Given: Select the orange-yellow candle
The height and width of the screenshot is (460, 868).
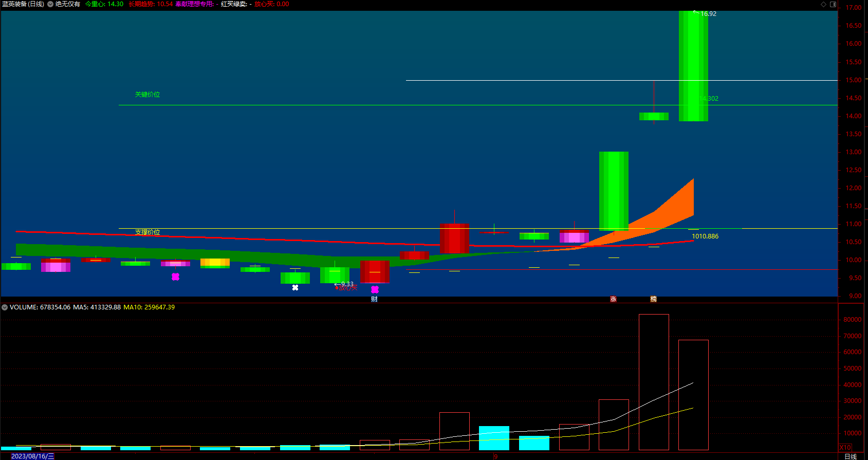Looking at the screenshot, I should pyautogui.click(x=215, y=263).
